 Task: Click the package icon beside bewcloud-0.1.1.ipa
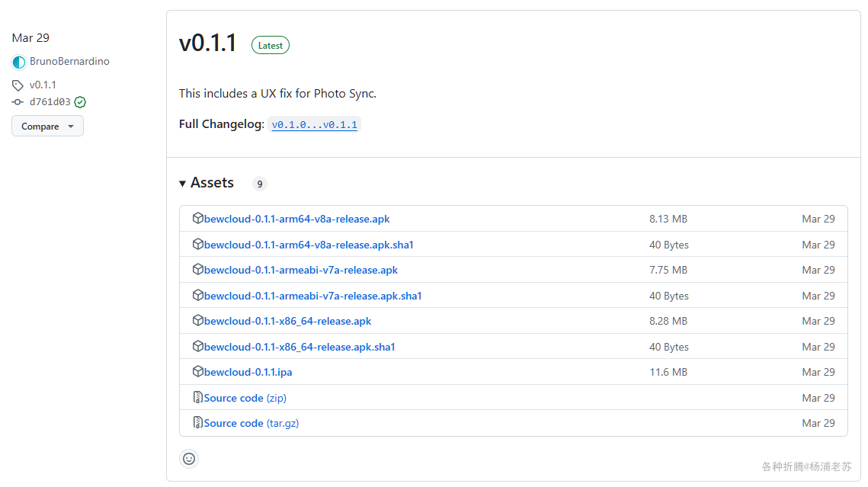[198, 372]
